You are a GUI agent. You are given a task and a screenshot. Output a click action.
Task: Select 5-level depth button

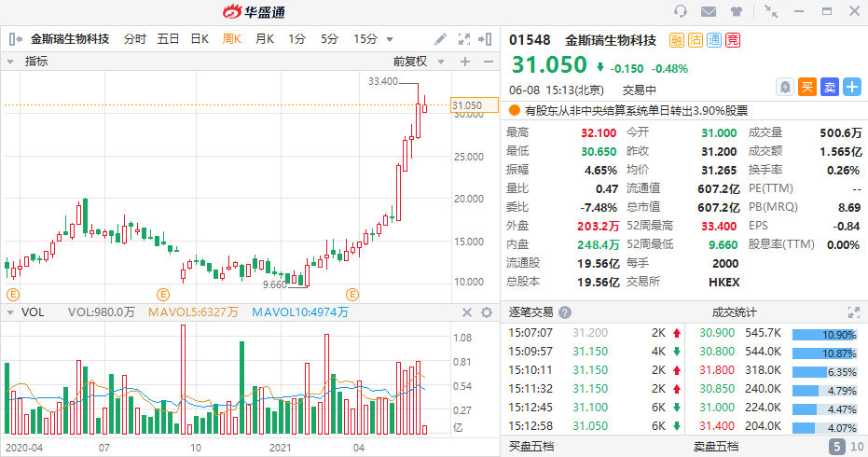pyautogui.click(x=837, y=447)
